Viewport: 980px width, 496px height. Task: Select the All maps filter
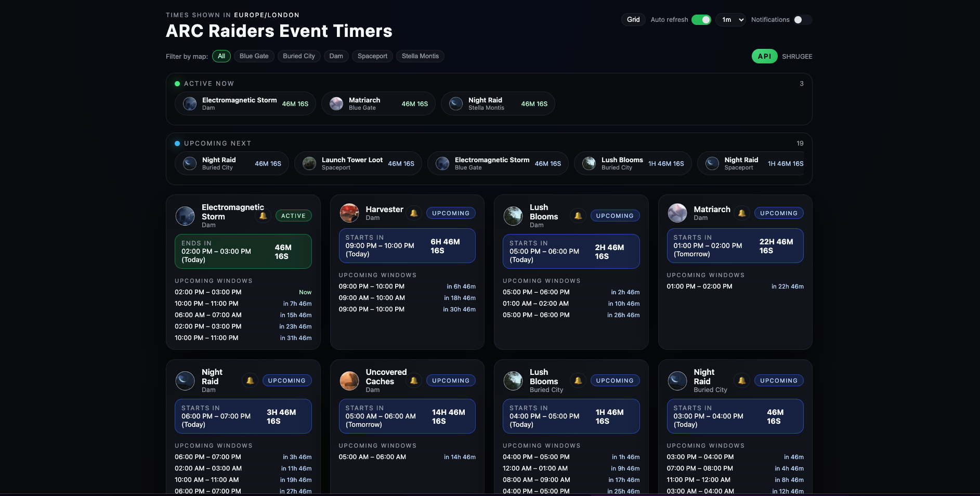tap(221, 56)
